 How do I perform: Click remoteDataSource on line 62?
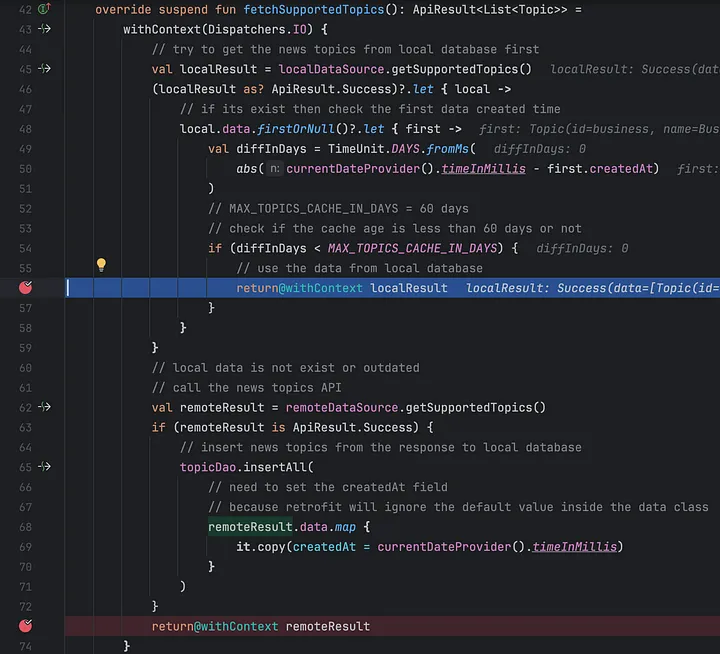tap(341, 407)
